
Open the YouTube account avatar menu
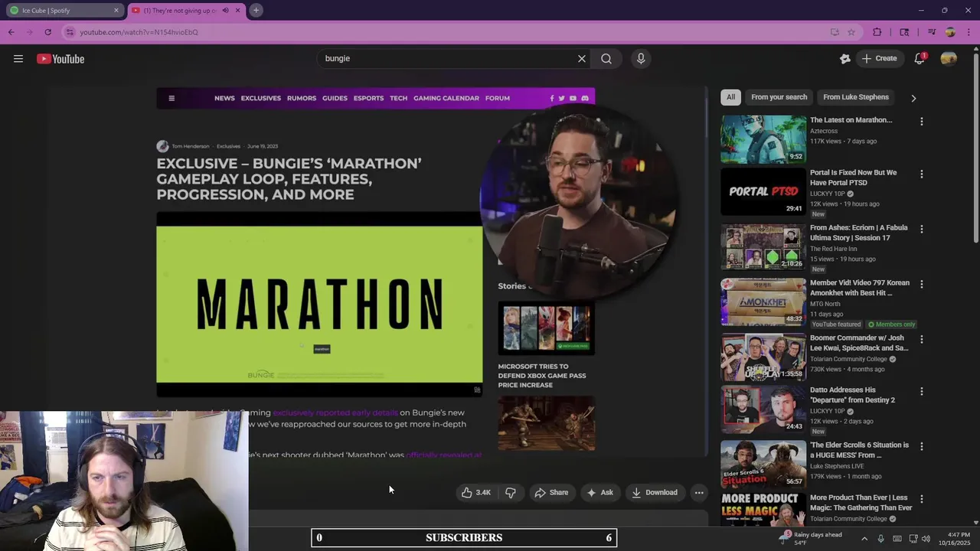(949, 58)
